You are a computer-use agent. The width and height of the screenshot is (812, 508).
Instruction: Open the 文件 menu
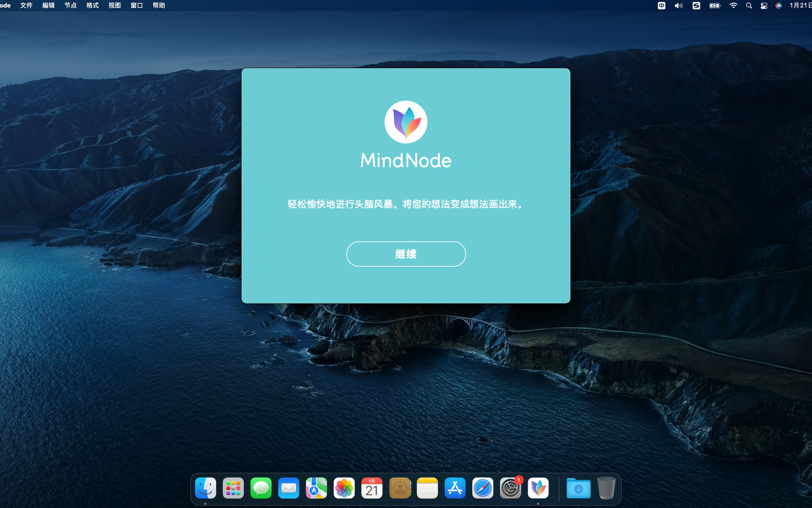pyautogui.click(x=26, y=6)
